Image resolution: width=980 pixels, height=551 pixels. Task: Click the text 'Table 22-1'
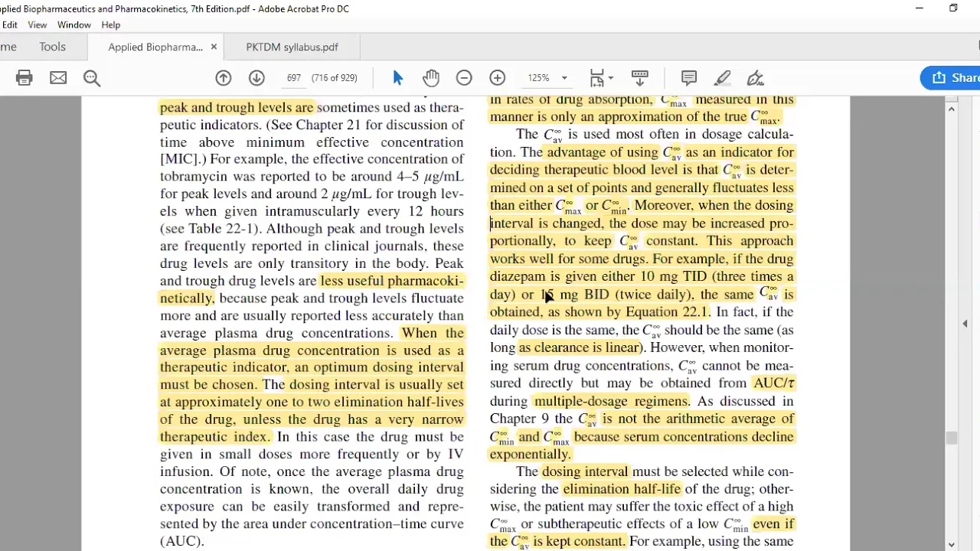click(224, 229)
